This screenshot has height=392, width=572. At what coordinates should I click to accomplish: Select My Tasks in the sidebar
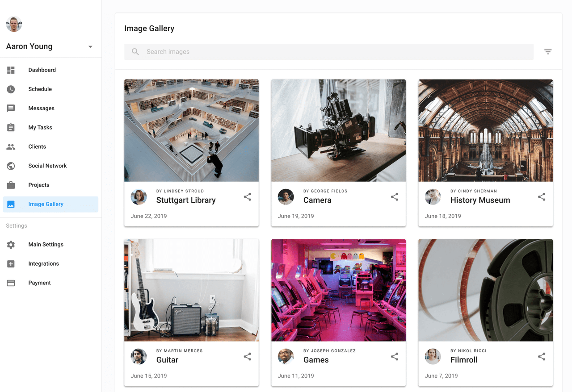[x=50, y=128]
